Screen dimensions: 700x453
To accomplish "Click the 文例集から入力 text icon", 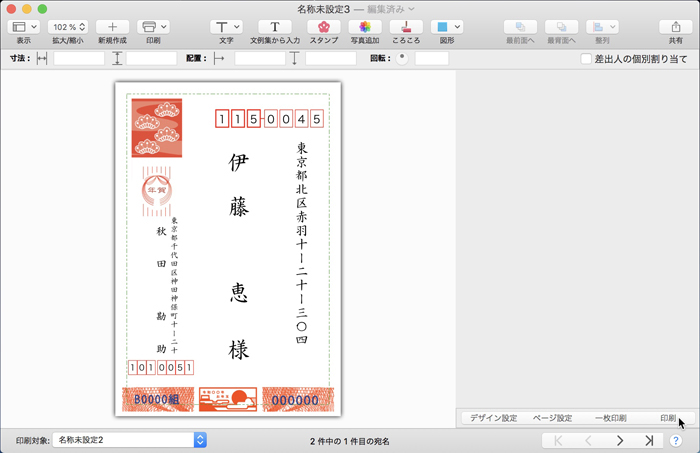I will coord(274,27).
